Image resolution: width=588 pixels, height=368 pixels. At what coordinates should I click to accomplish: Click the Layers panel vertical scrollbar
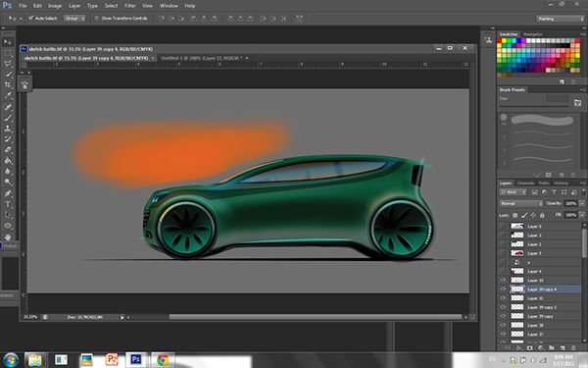(x=584, y=244)
